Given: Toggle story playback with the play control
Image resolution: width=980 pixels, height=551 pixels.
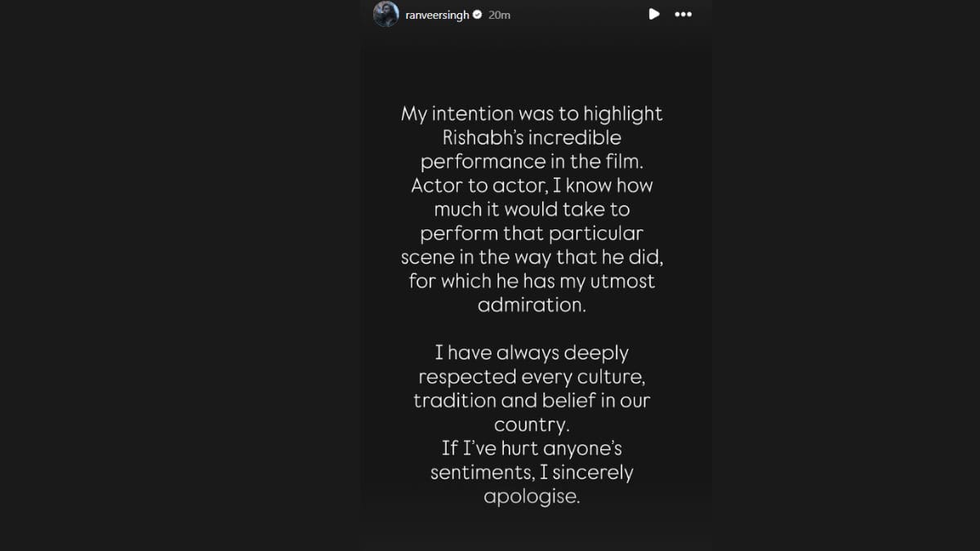Looking at the screenshot, I should tap(653, 14).
